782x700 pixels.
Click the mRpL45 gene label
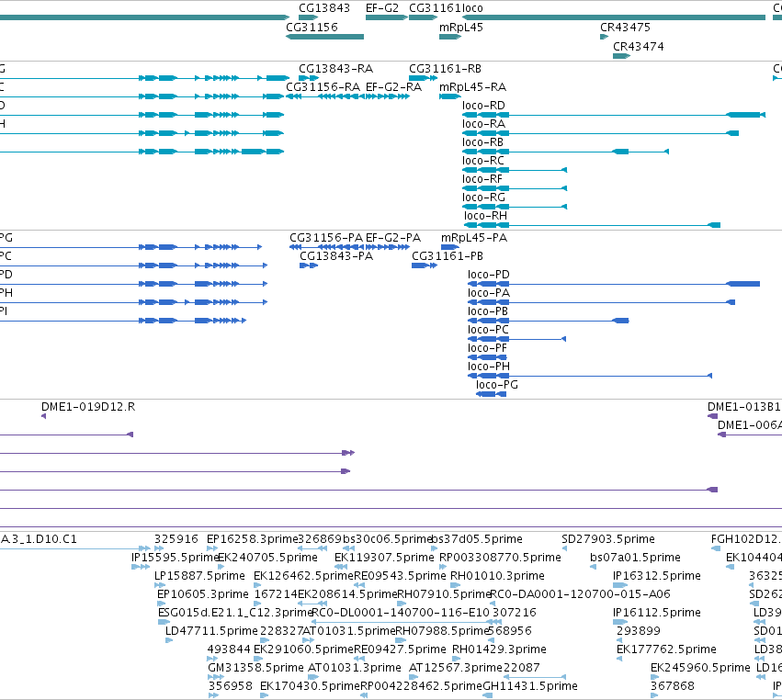click(x=460, y=27)
